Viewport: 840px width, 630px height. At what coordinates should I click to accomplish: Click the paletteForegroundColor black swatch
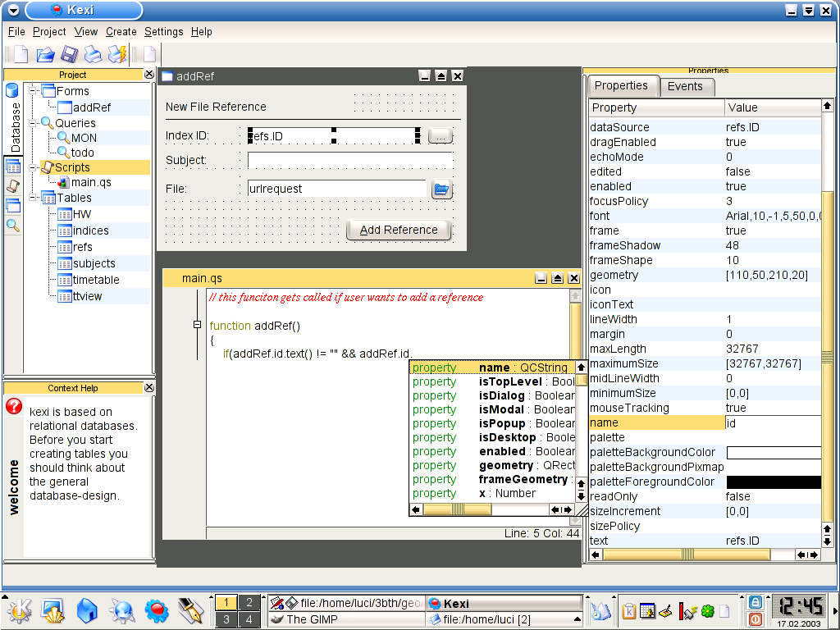(774, 482)
